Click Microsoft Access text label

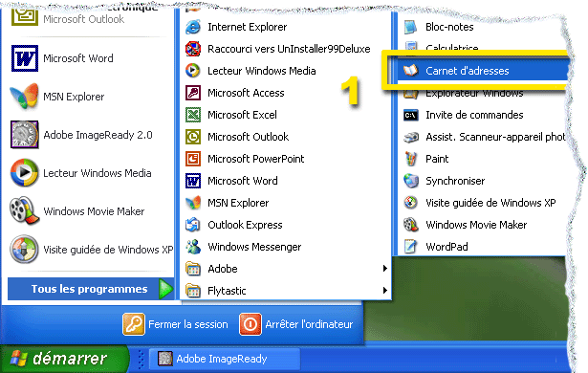pyautogui.click(x=246, y=93)
